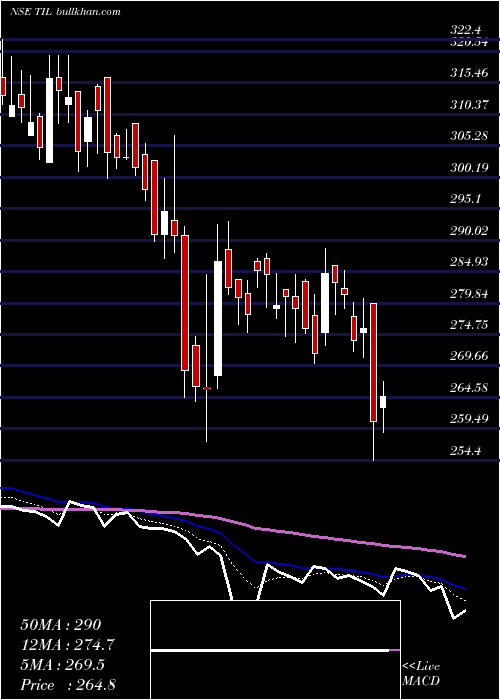Select the 274.75 price axis label
500x700 pixels.
point(469,325)
